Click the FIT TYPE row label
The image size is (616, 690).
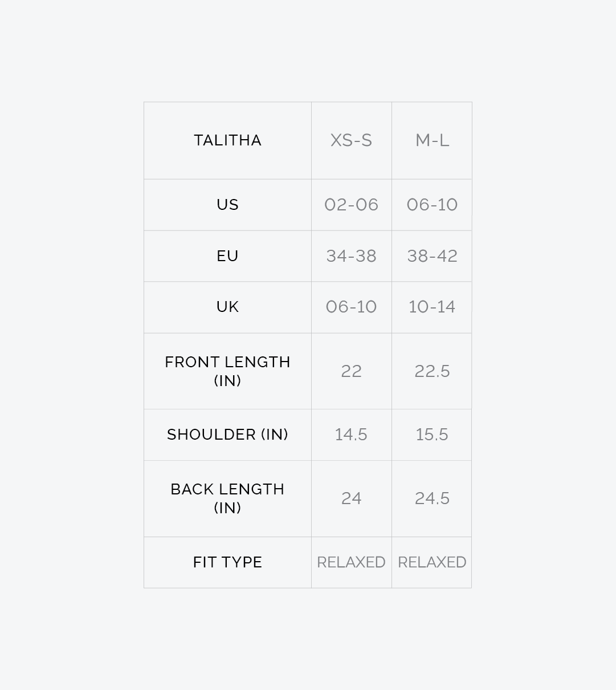point(227,562)
